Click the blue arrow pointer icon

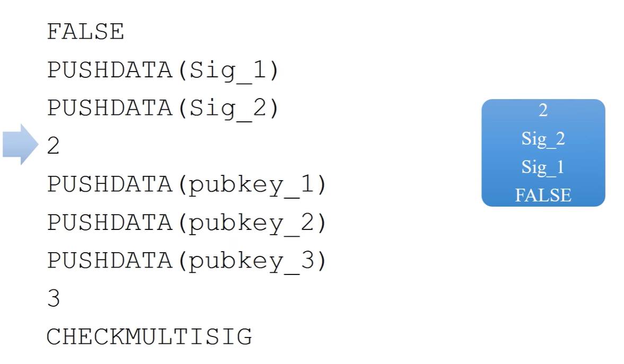click(x=21, y=145)
